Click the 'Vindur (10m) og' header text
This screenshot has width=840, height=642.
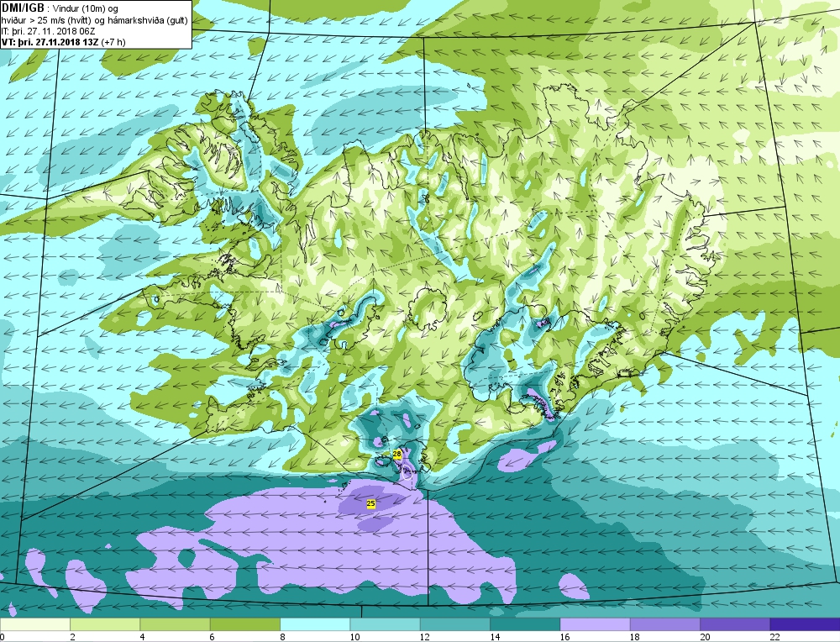tap(86, 8)
